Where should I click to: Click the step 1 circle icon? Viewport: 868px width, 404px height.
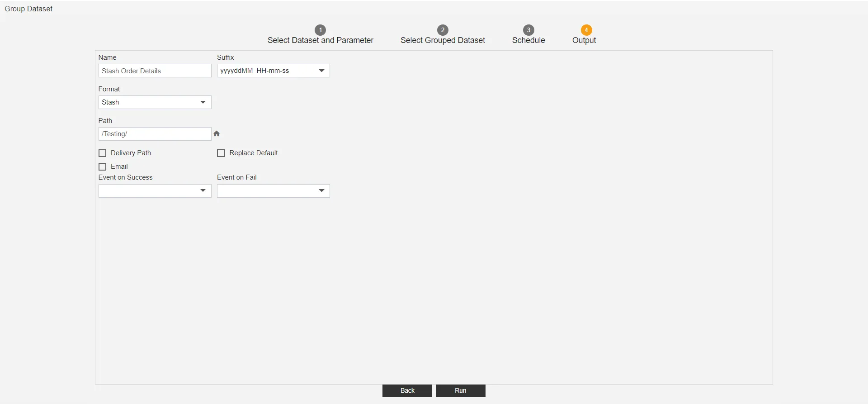tap(320, 30)
